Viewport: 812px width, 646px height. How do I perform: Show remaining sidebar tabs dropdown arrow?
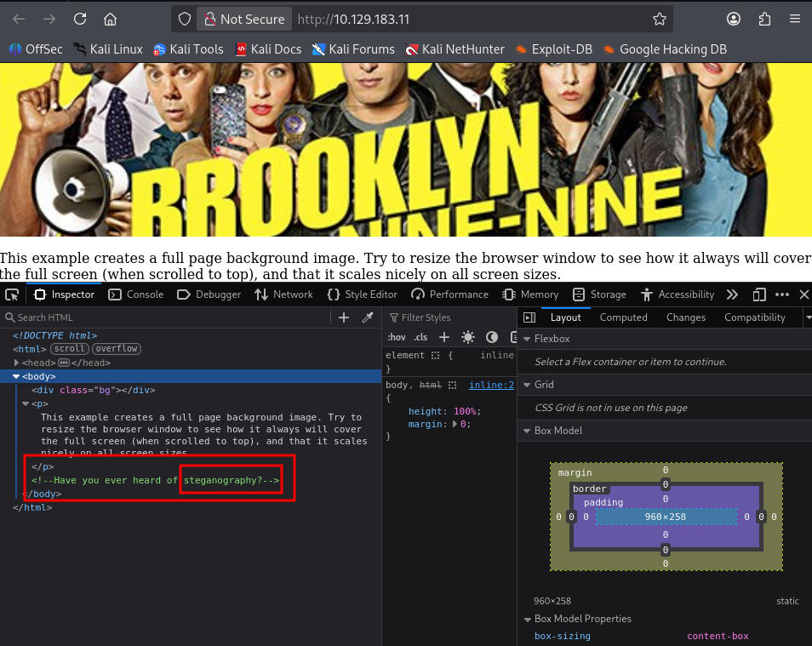pos(808,317)
